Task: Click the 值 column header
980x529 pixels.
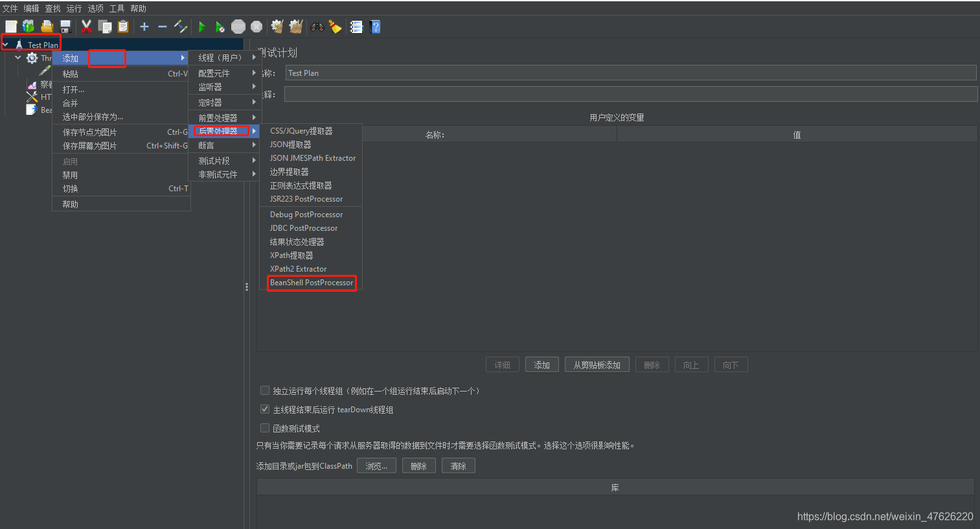Action: 797,135
